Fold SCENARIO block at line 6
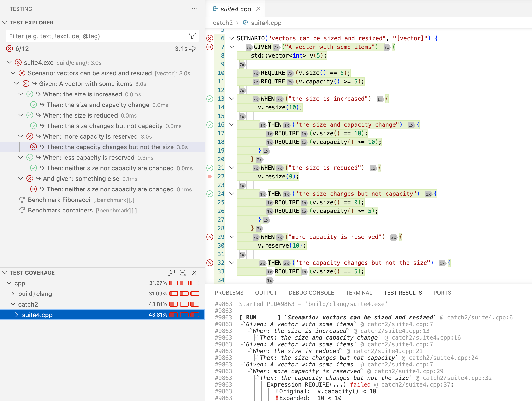This screenshot has height=401, width=532. click(x=232, y=38)
